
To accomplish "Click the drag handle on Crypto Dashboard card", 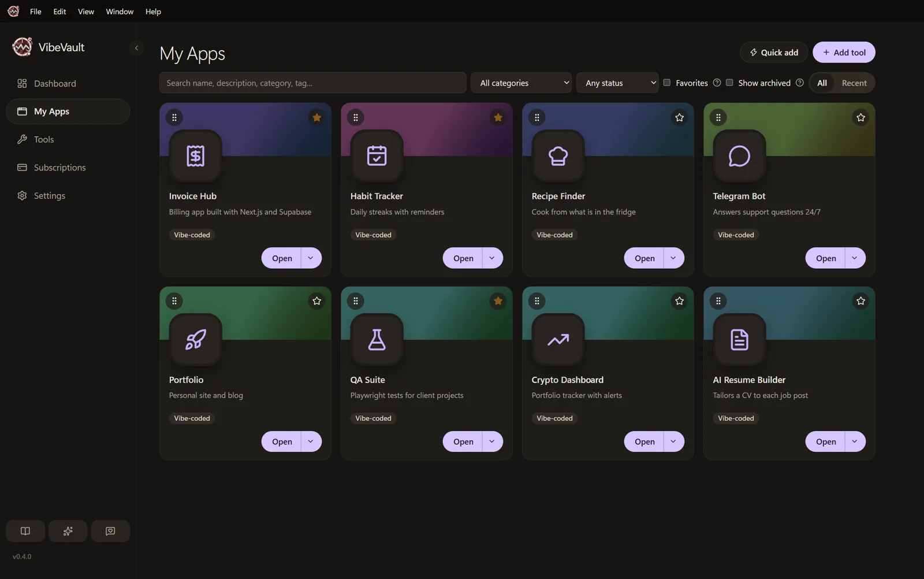I will coord(537,300).
